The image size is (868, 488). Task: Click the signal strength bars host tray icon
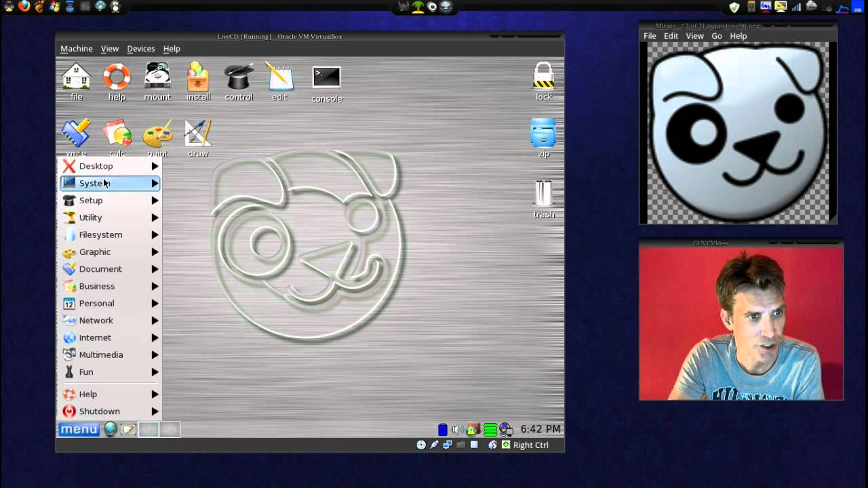click(796, 7)
